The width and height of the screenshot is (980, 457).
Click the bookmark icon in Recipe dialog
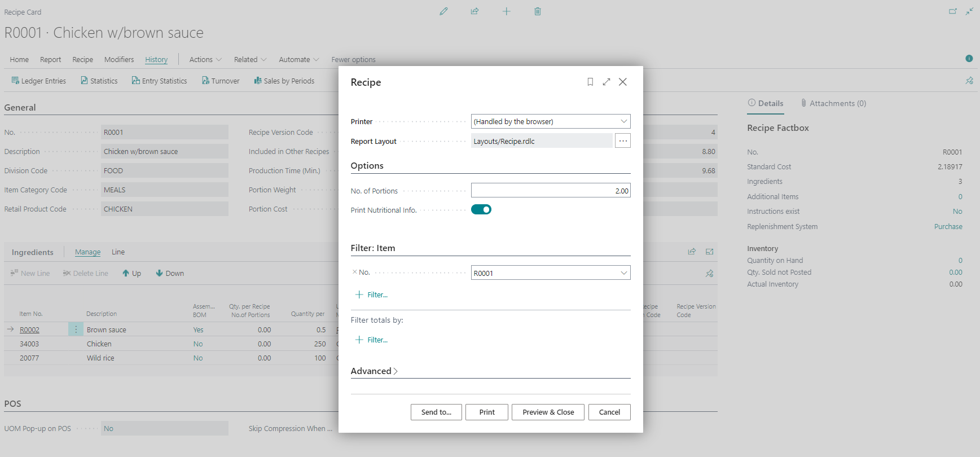tap(590, 82)
